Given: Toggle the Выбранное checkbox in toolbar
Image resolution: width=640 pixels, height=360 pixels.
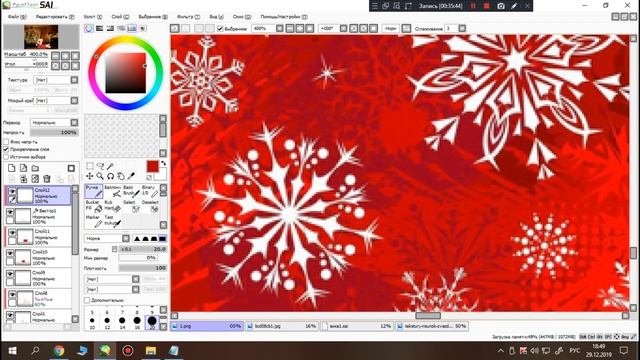Looking at the screenshot, I should pyautogui.click(x=220, y=29).
